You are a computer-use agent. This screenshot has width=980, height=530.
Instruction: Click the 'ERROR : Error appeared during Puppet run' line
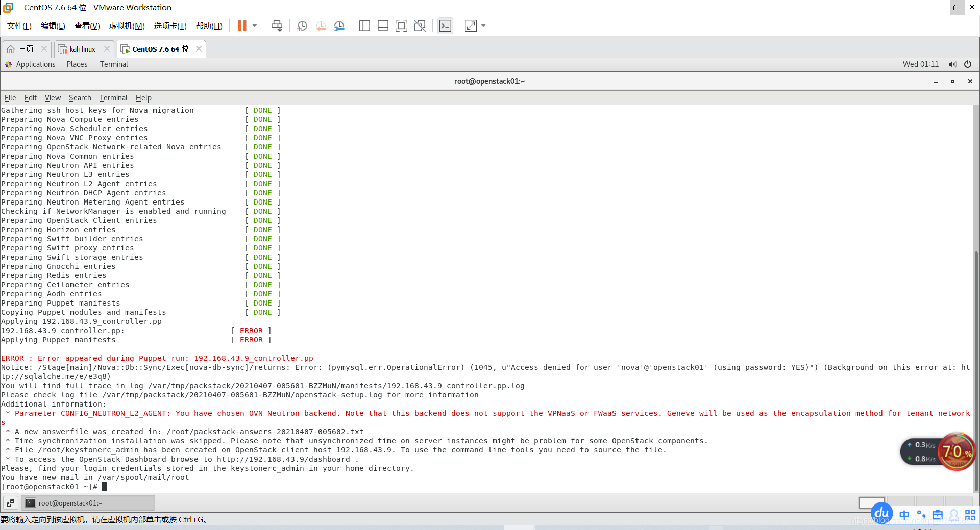coord(157,358)
